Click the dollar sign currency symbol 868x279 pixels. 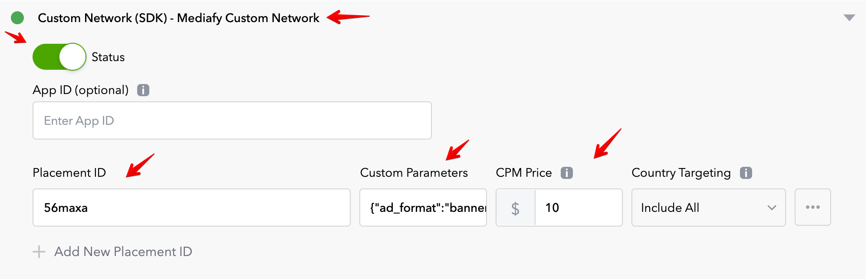515,208
